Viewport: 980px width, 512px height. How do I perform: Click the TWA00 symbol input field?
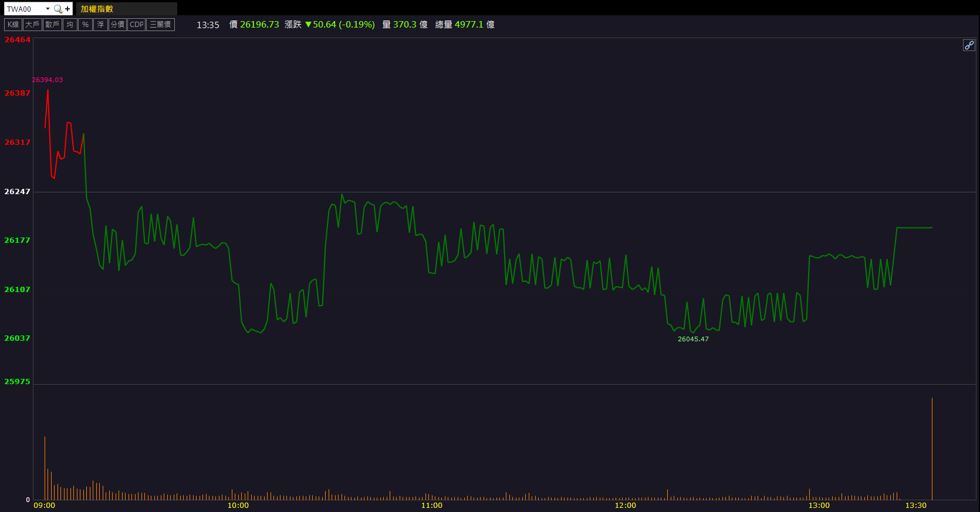pyautogui.click(x=23, y=9)
